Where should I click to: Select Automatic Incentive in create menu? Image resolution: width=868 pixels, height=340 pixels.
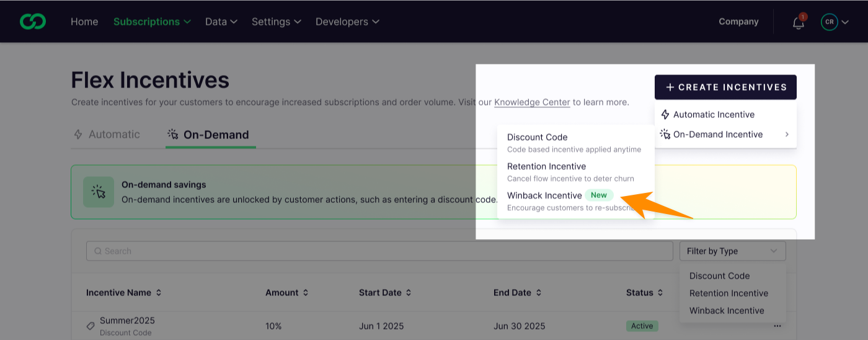coord(713,115)
